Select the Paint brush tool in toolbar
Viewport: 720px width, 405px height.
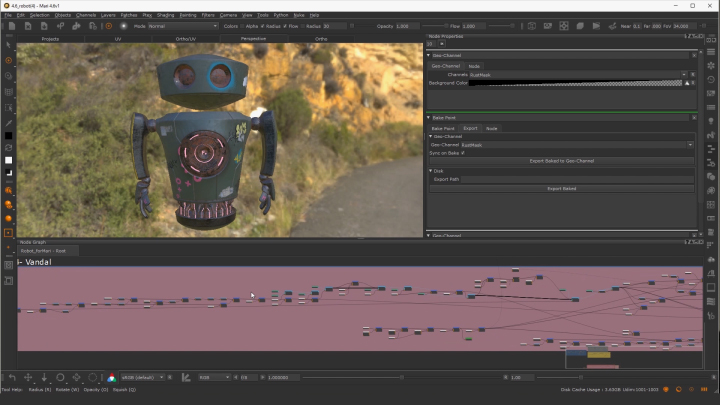(9, 60)
